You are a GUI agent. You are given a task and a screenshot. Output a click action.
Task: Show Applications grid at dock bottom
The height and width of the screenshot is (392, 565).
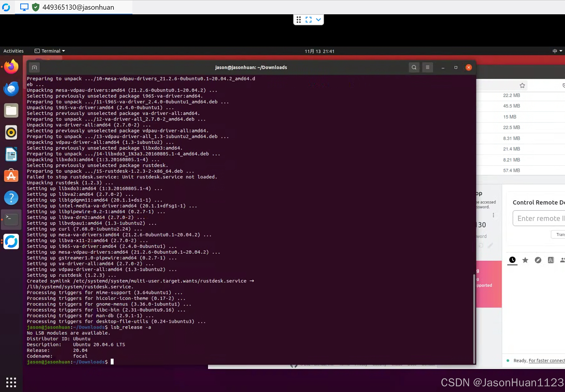pos(11,382)
